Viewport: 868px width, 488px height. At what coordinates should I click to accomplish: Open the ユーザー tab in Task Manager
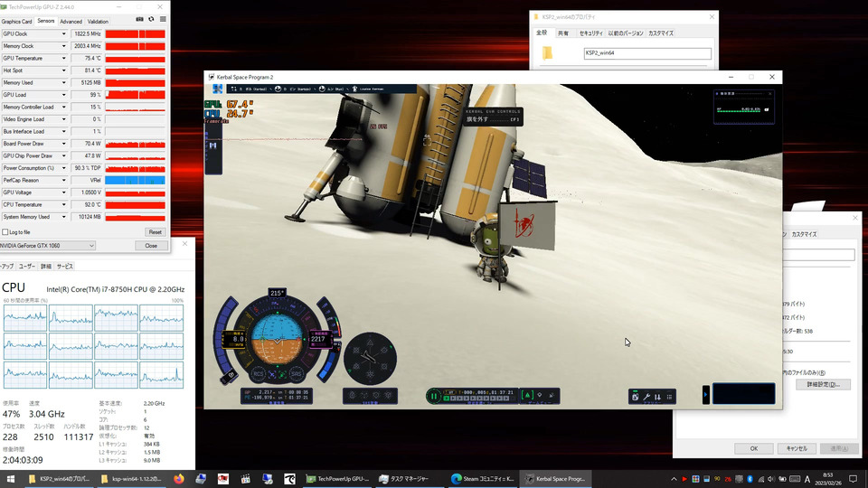click(x=26, y=266)
